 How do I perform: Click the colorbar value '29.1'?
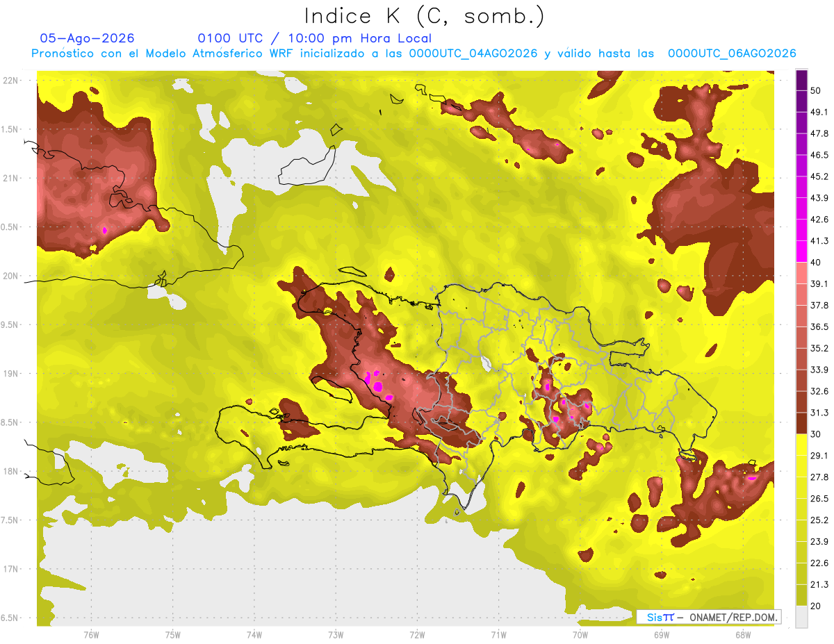coord(819,456)
